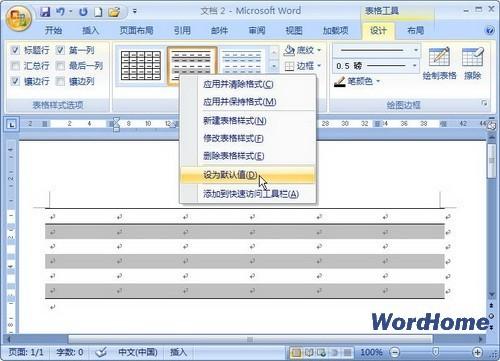Open a file with the folder icon

pyautogui.click(x=114, y=12)
